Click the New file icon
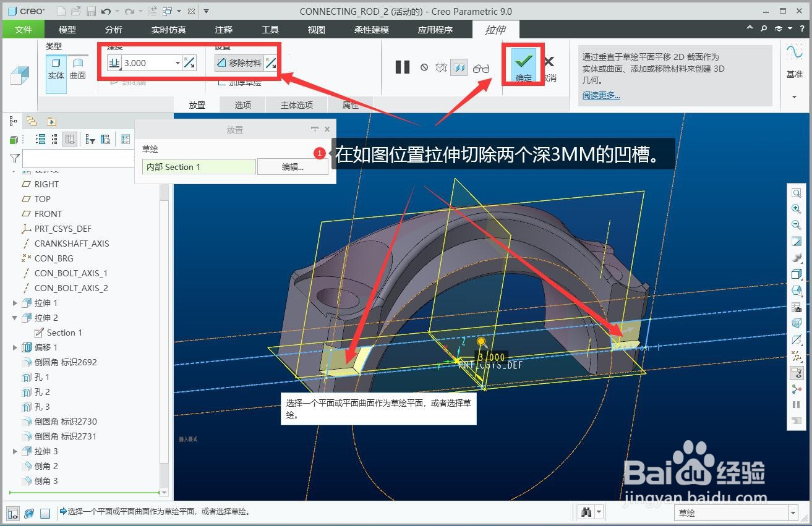 (61, 11)
